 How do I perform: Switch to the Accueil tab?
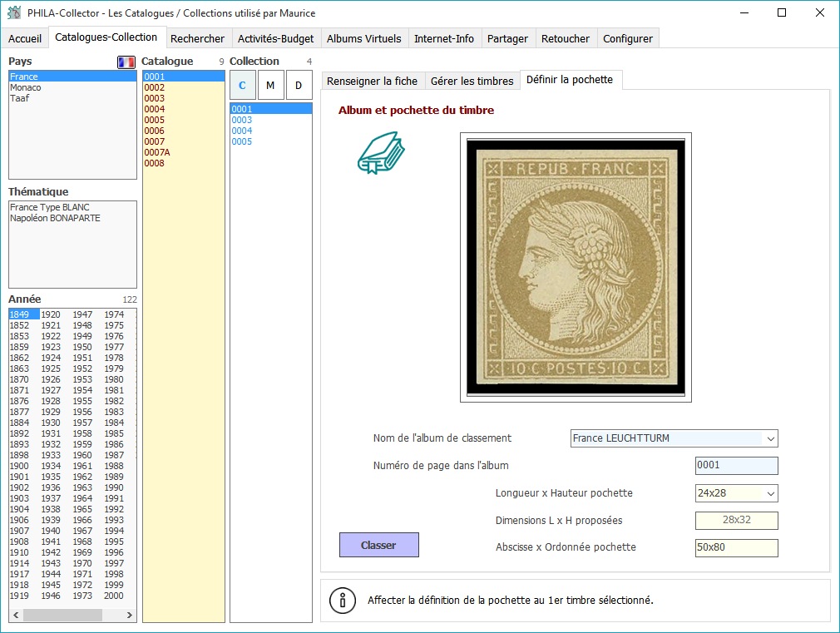pyautogui.click(x=25, y=38)
